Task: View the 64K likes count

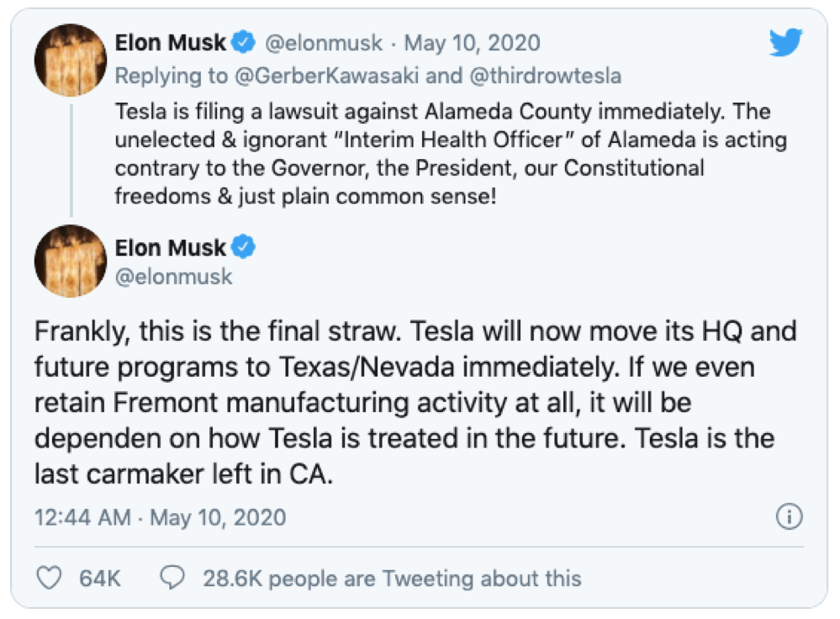Action: [100, 579]
